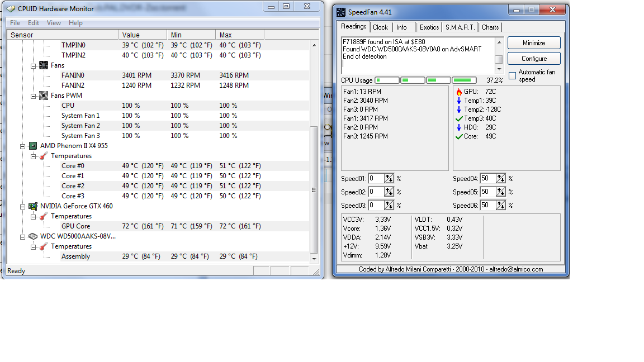
Task: Collapse Temperatures under AMD Phenom
Action: coord(34,156)
